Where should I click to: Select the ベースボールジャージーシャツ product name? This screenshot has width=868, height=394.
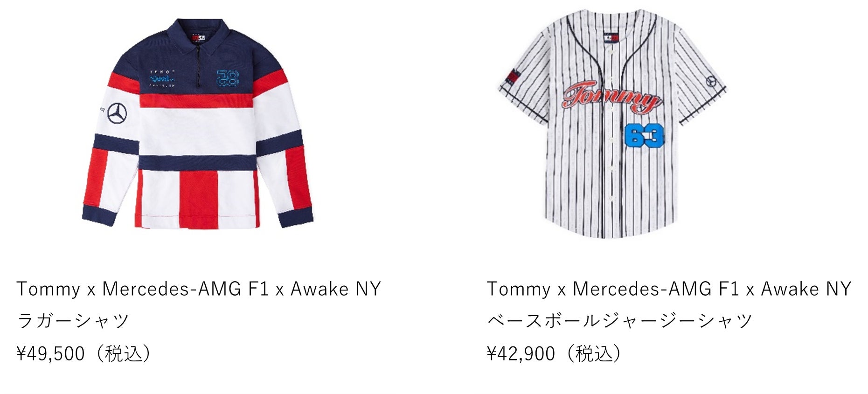click(620, 321)
